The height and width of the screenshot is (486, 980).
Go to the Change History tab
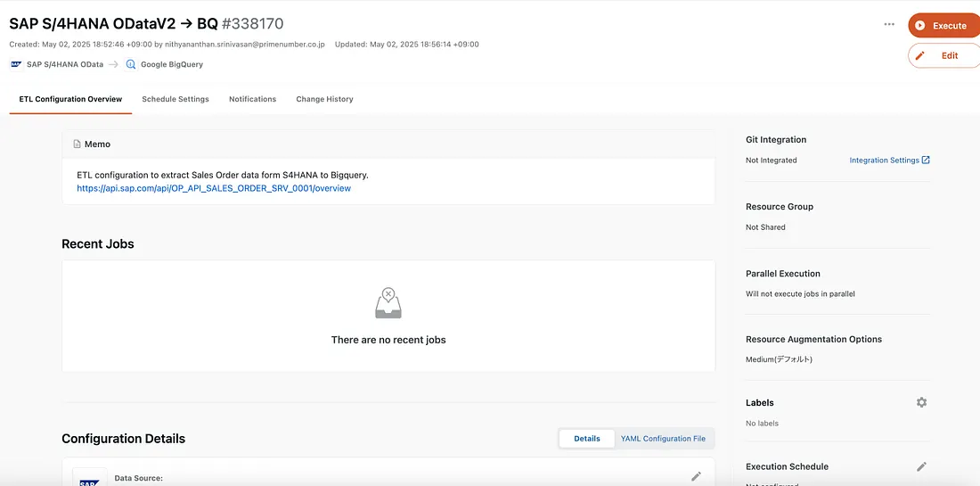324,99
